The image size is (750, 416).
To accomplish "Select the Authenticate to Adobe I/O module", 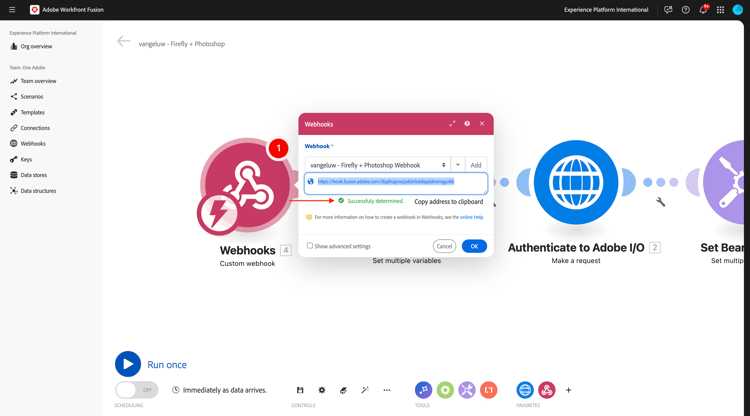I will pyautogui.click(x=576, y=182).
